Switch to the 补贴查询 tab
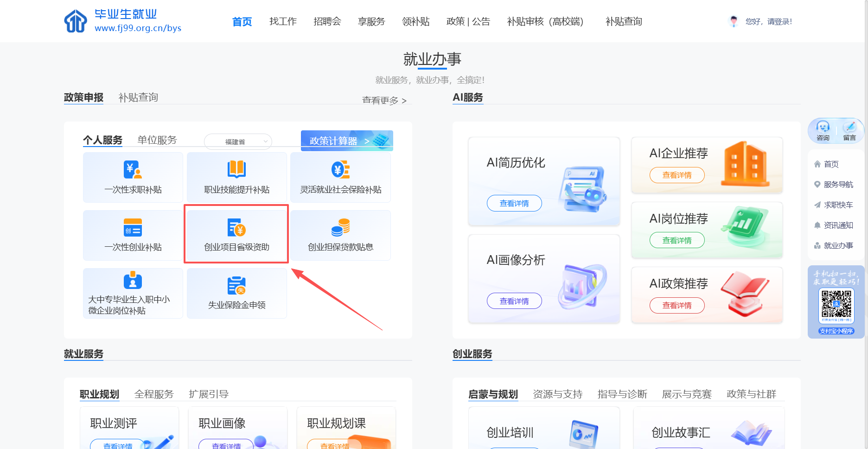The height and width of the screenshot is (449, 868). pos(138,97)
